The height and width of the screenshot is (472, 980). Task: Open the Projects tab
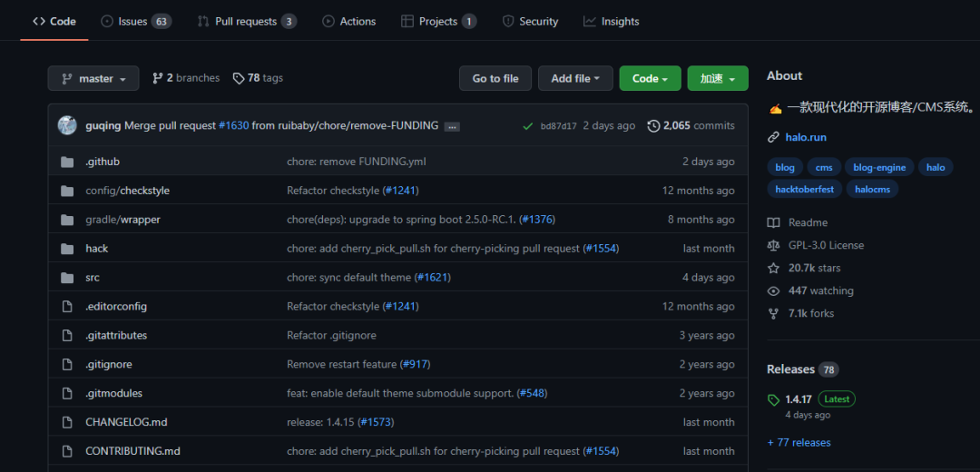(x=439, y=21)
